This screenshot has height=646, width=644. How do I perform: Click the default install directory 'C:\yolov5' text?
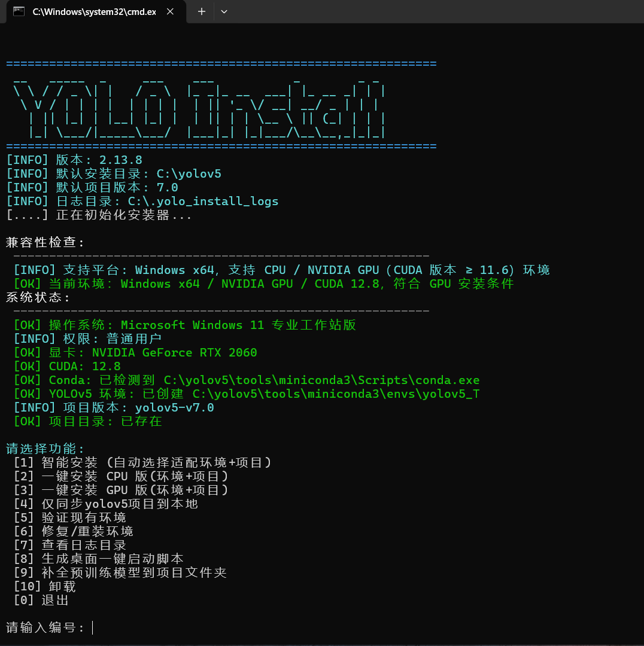click(x=189, y=174)
